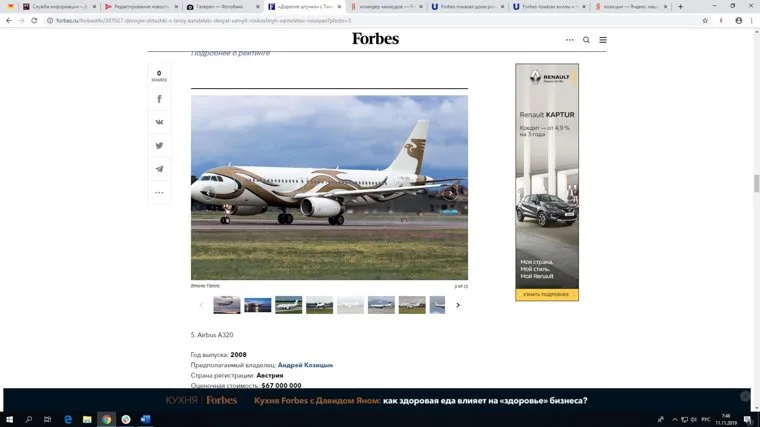
Task: Open the Forbes hamburger menu
Action: click(602, 40)
